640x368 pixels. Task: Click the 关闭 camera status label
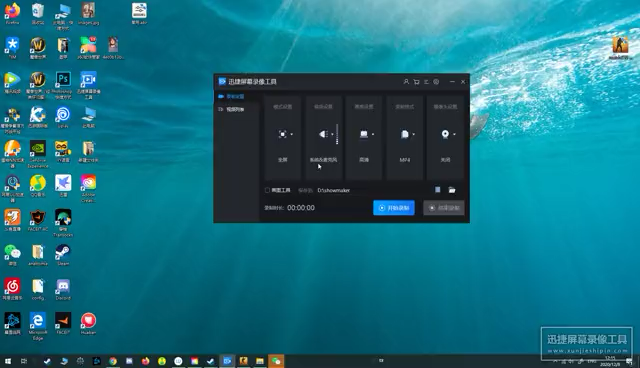[445, 160]
